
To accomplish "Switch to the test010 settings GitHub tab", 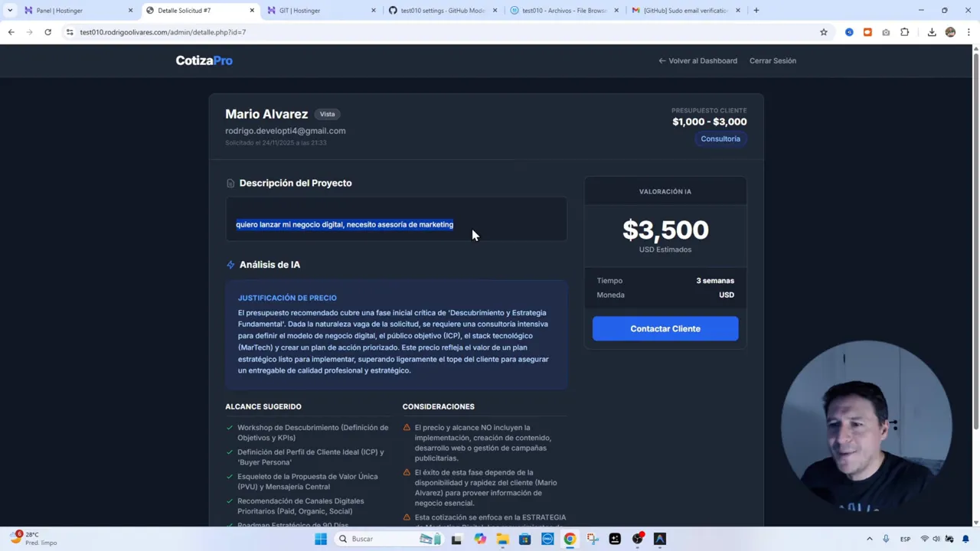I will tap(436, 10).
